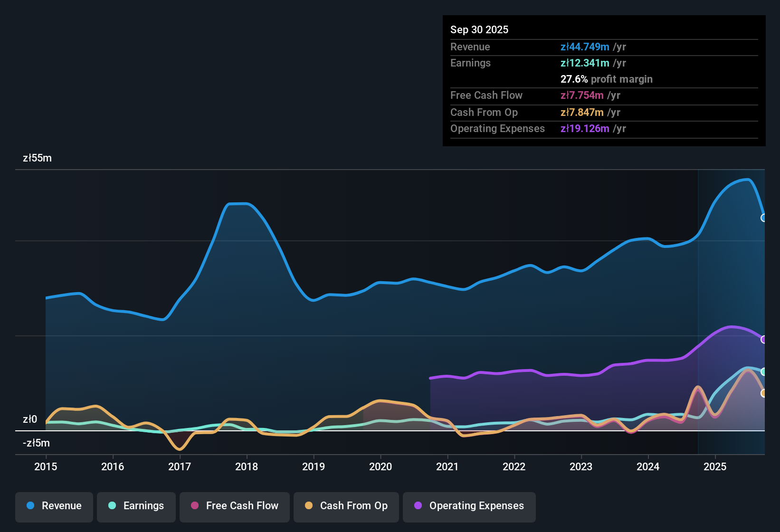Viewport: 780px width, 532px height.
Task: Expand details for the Sep 30 2025 tooltip
Action: pyautogui.click(x=479, y=29)
